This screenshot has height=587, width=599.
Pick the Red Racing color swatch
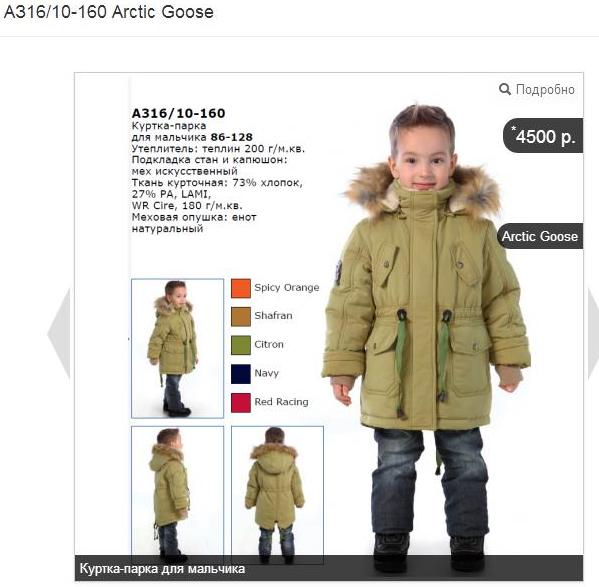(241, 403)
